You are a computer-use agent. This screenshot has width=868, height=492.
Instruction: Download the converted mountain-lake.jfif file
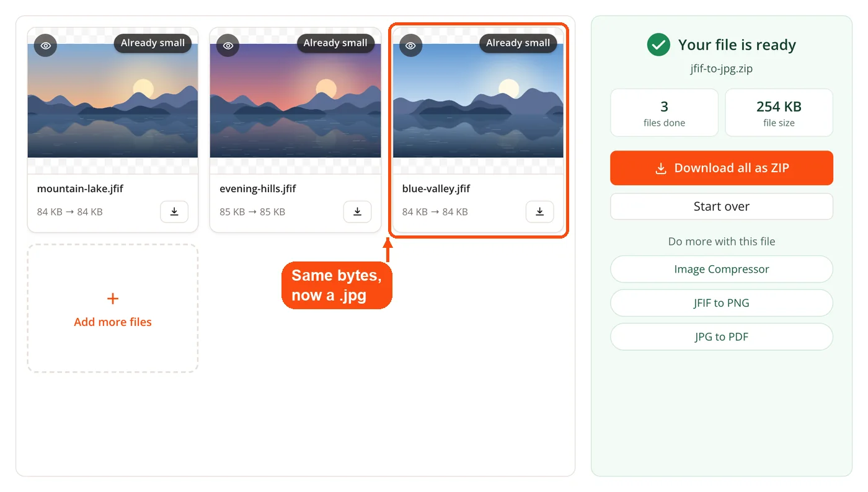tap(174, 212)
